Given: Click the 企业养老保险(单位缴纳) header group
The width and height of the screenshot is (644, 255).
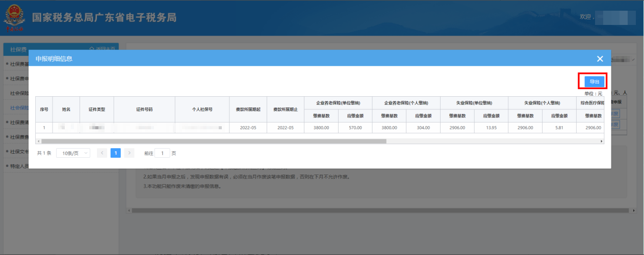Looking at the screenshot, I should 338,103.
